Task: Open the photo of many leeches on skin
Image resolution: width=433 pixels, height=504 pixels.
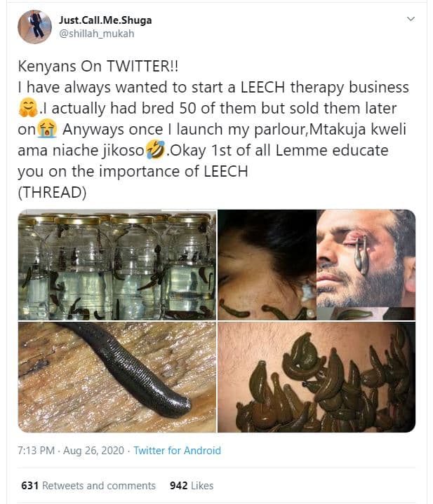Action: pos(316,376)
